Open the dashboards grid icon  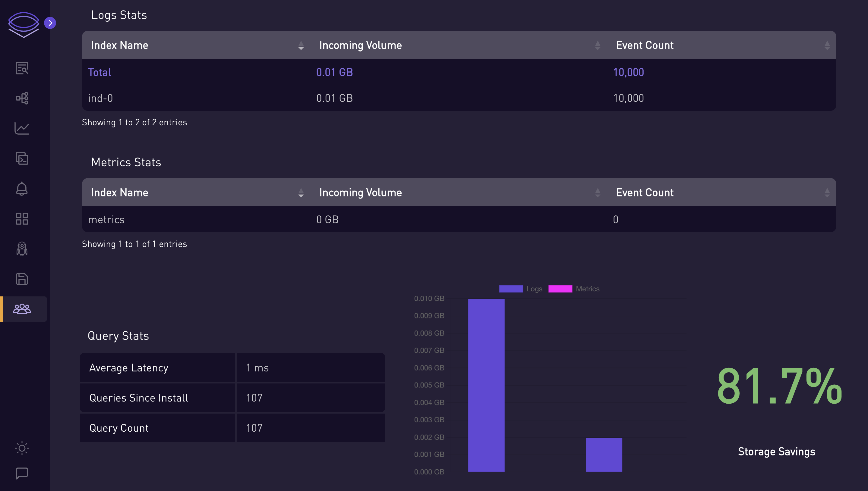pos(22,218)
